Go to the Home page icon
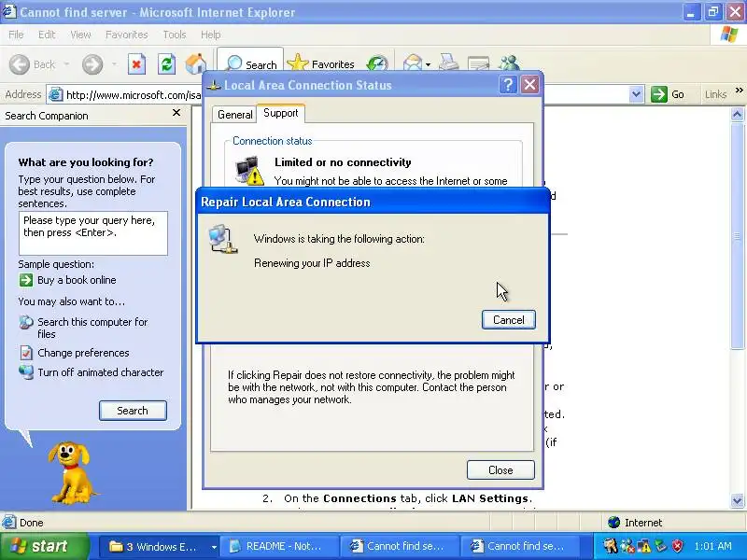Image resolution: width=747 pixels, height=560 pixels. click(x=196, y=64)
